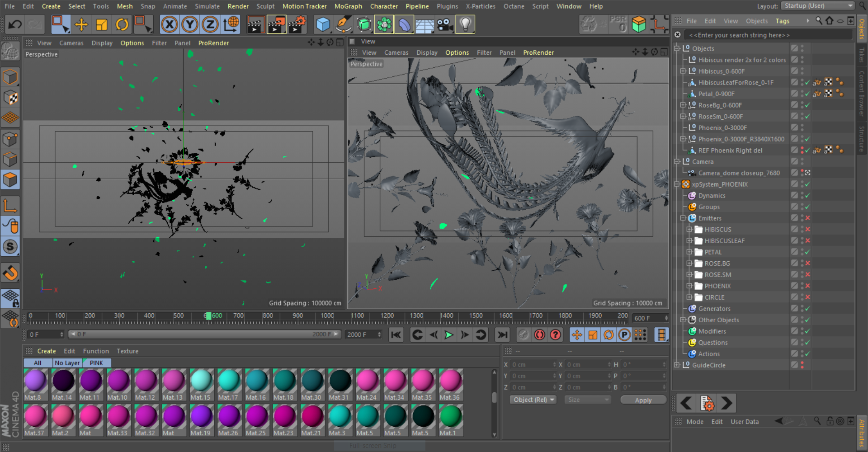Viewport: 868px width, 452px height.
Task: Open the X-Particles menu
Action: [x=481, y=6]
